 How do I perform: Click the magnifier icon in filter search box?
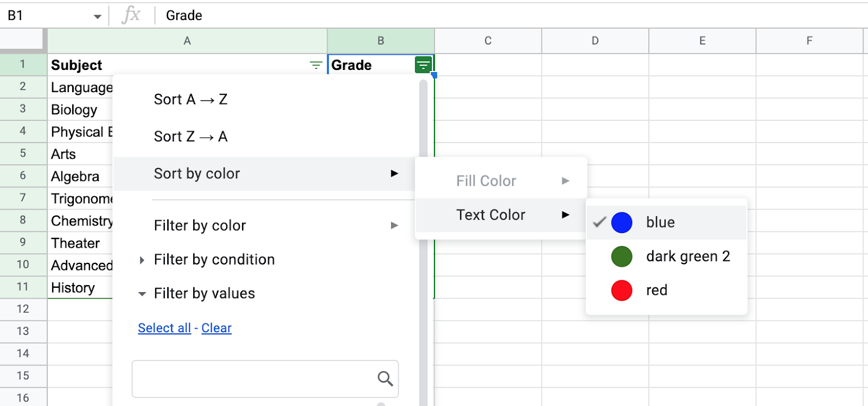pos(385,378)
